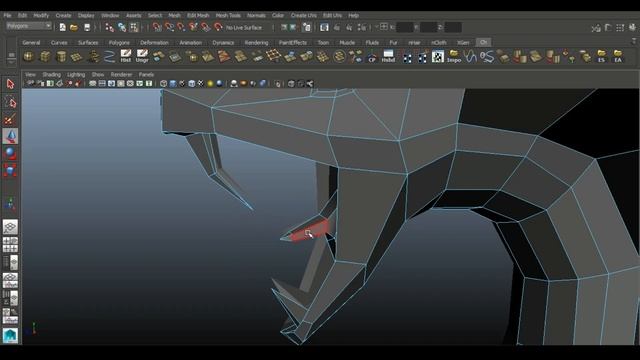
Task: Click the X coordinate input field
Action: (404, 27)
